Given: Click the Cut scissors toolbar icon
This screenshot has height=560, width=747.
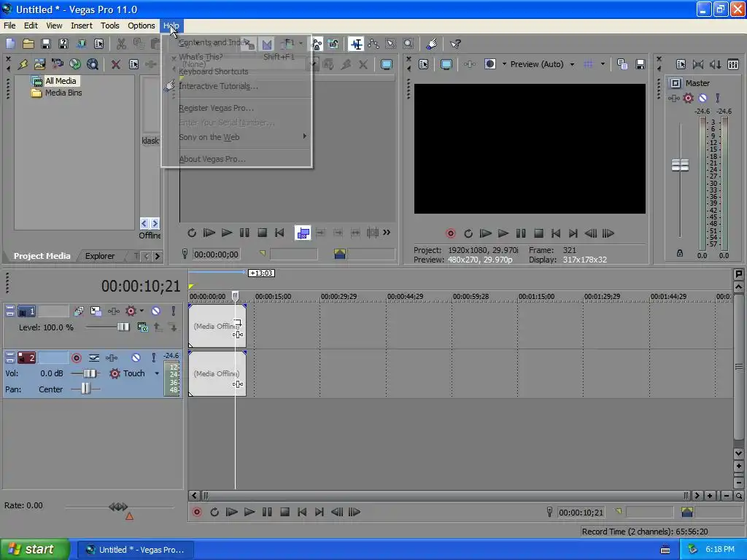Looking at the screenshot, I should click(x=122, y=44).
